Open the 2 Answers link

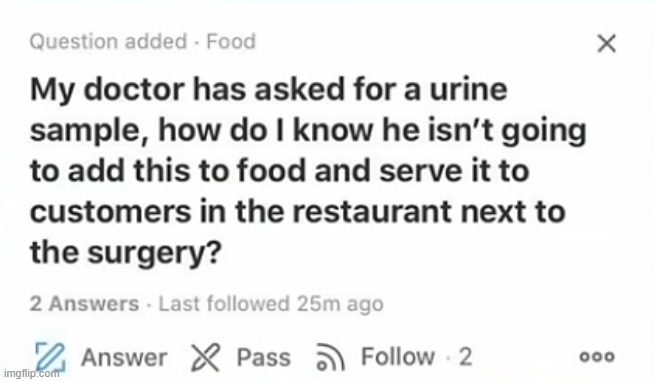84,304
